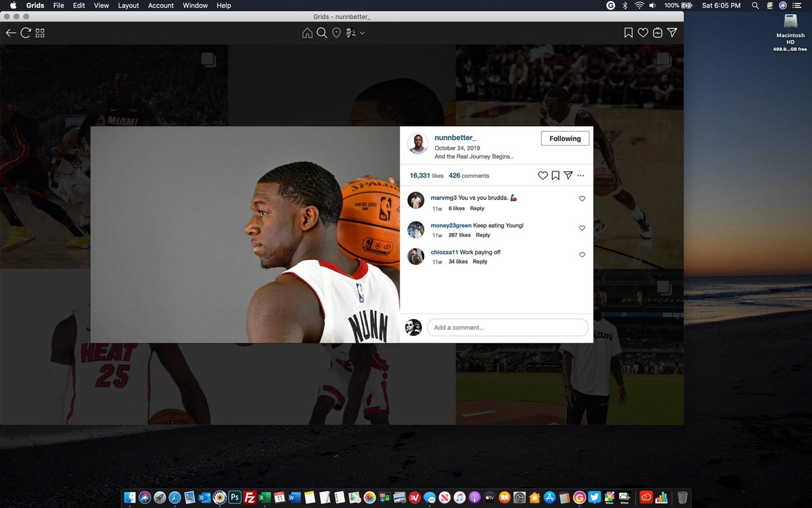This screenshot has height=508, width=812.
Task: Click the Sat 6:05 PM clock
Action: (721, 5)
